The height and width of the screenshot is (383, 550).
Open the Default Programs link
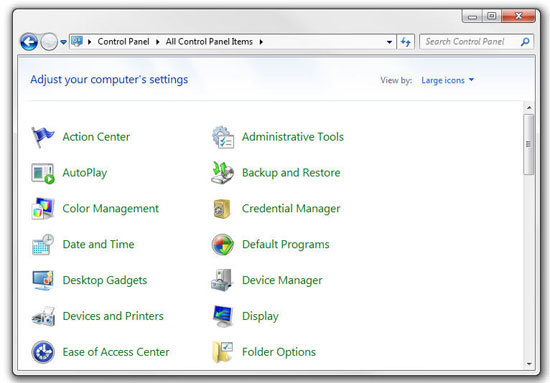(286, 244)
